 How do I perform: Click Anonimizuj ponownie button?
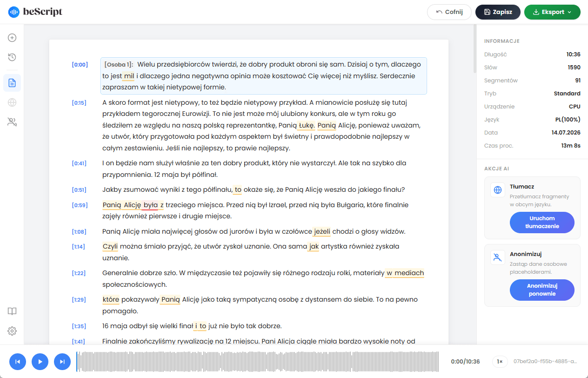(542, 290)
